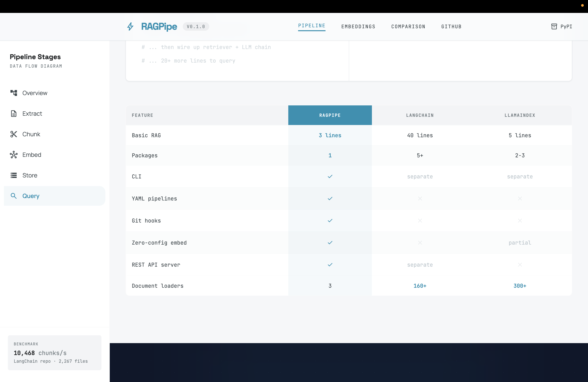588x382 pixels.
Task: Click the RAGPipe lightning bolt logo
Action: coord(130,26)
